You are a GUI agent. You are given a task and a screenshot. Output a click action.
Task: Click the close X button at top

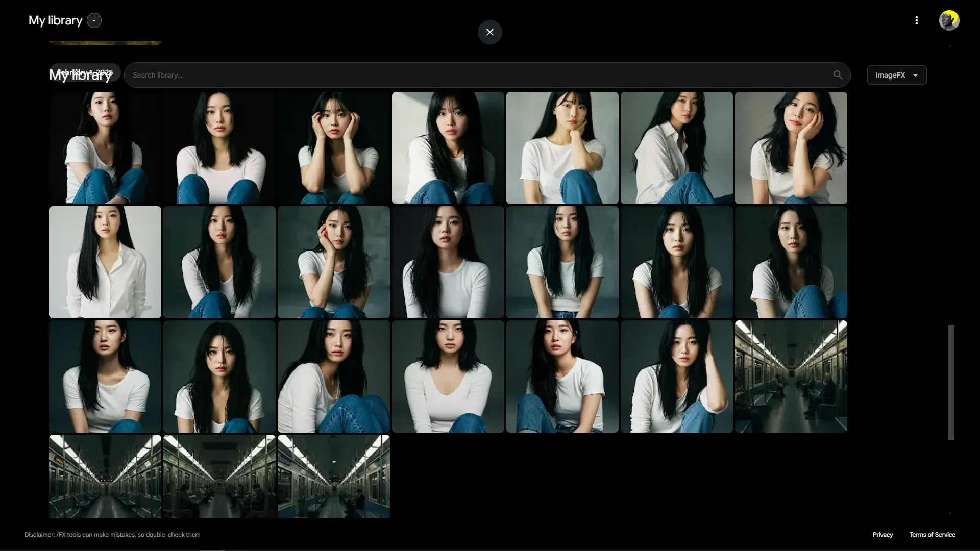point(489,32)
